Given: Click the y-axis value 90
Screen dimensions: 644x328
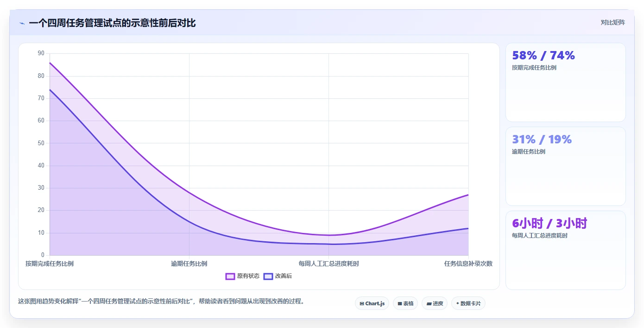Looking at the screenshot, I should 41,53.
